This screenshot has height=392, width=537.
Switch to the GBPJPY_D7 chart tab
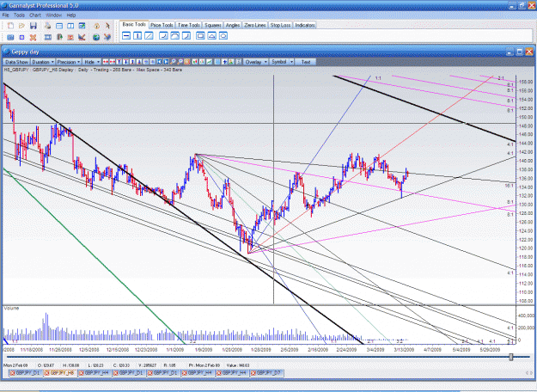(x=268, y=373)
